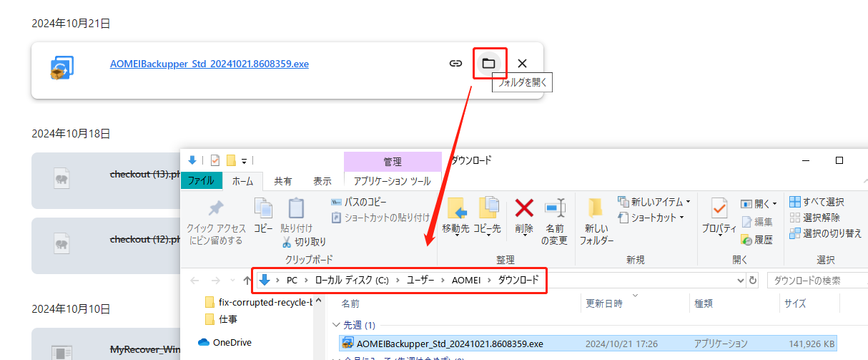Click the Explorer back navigation arrow

click(195, 281)
